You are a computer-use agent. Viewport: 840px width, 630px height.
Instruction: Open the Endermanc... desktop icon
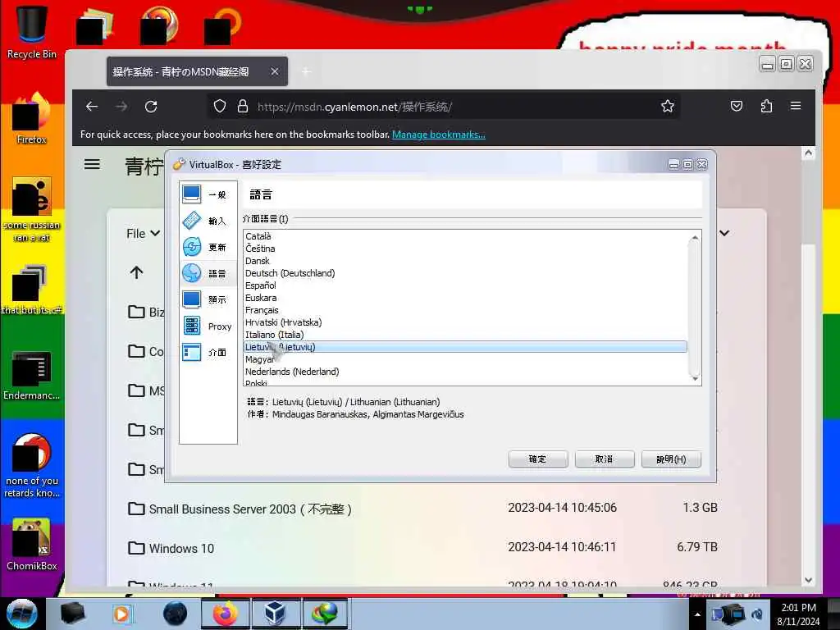[32, 375]
